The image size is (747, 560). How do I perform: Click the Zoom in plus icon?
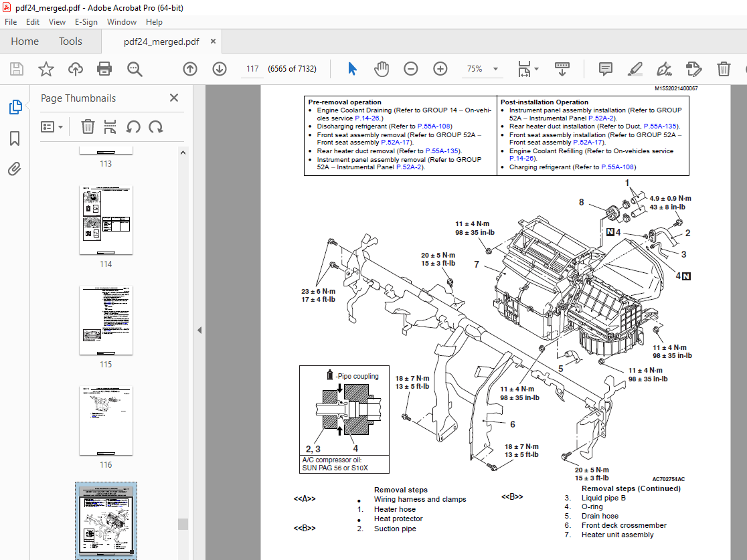tap(440, 69)
